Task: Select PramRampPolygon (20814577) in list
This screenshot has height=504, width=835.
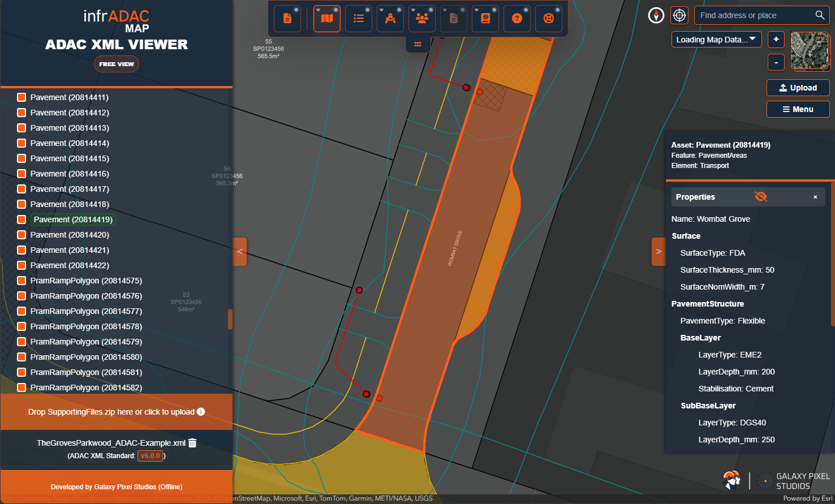Action: click(86, 311)
